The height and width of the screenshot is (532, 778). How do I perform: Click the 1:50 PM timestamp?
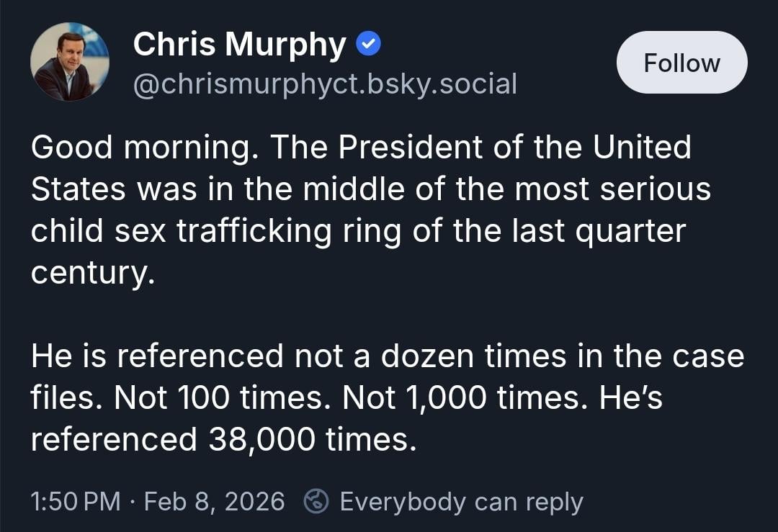click(75, 501)
